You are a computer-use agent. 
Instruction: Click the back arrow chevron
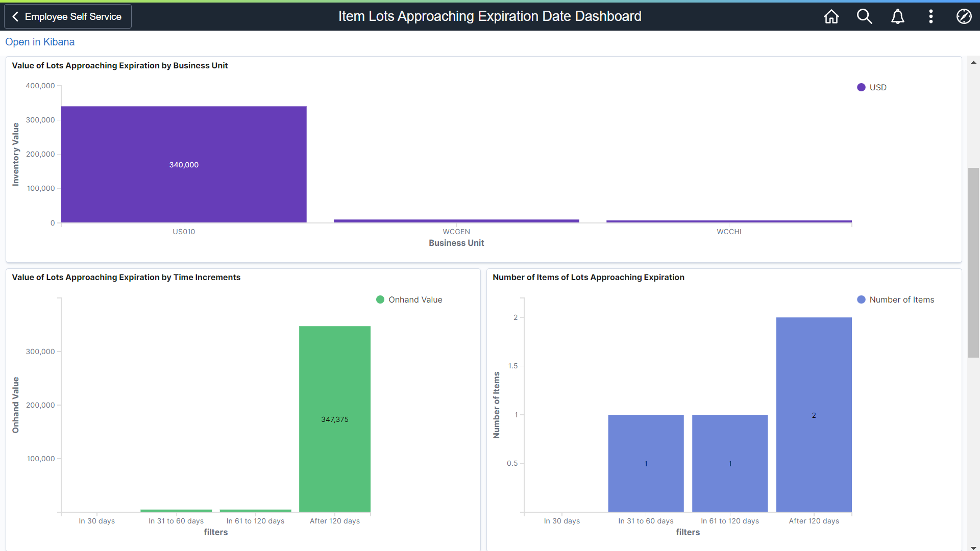tap(15, 17)
